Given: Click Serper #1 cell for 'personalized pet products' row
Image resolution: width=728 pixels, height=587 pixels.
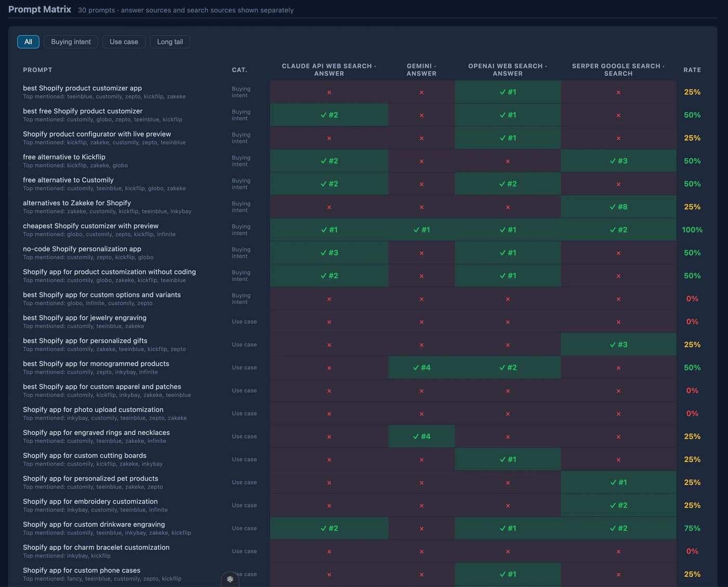Looking at the screenshot, I should click(618, 482).
